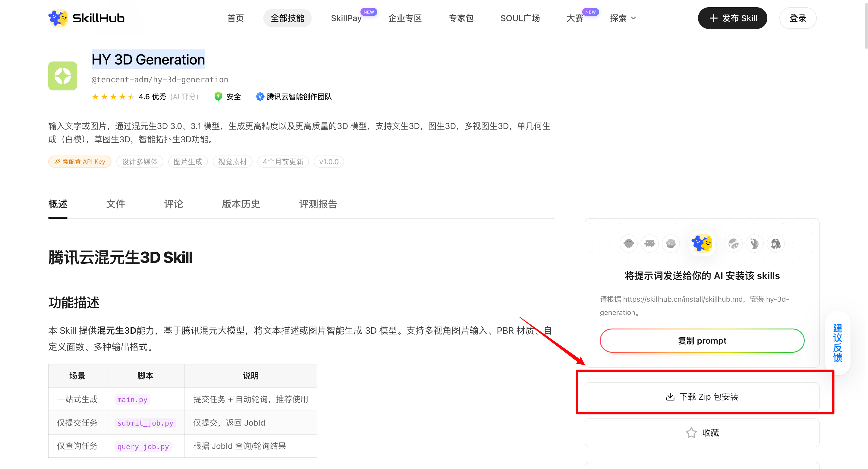
Task: Click the download arrow icon for Zip install
Action: coord(670,397)
